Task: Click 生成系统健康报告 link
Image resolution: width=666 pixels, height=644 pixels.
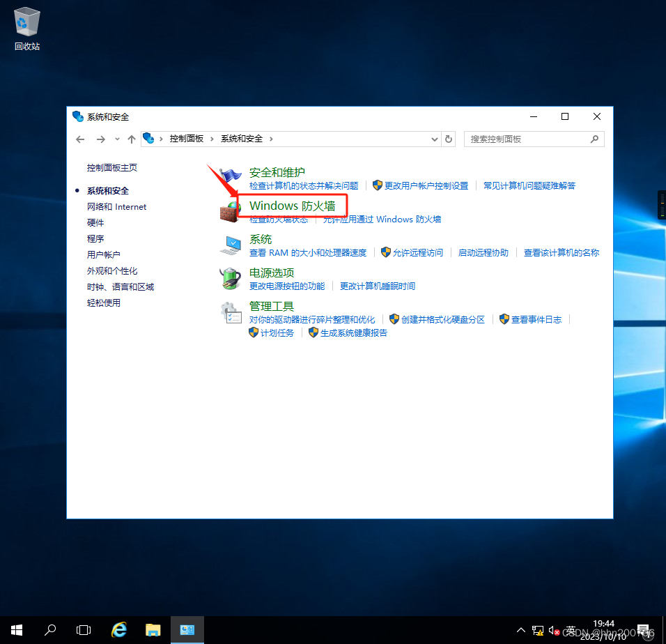Action: click(354, 333)
